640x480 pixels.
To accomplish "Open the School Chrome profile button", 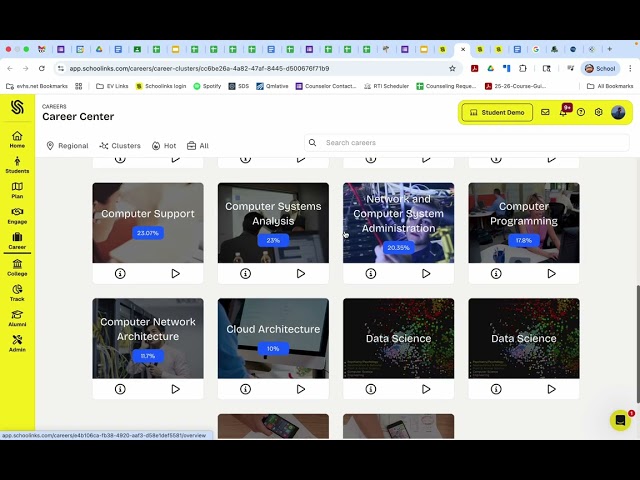I will [600, 69].
